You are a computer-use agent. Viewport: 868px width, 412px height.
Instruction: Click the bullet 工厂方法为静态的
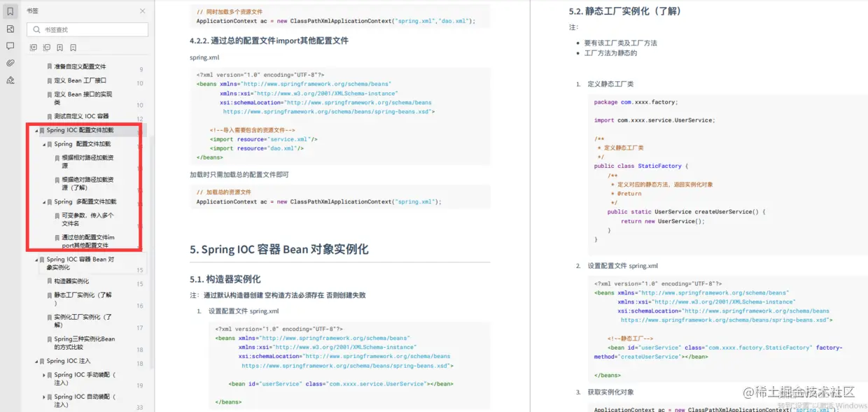[x=610, y=53]
